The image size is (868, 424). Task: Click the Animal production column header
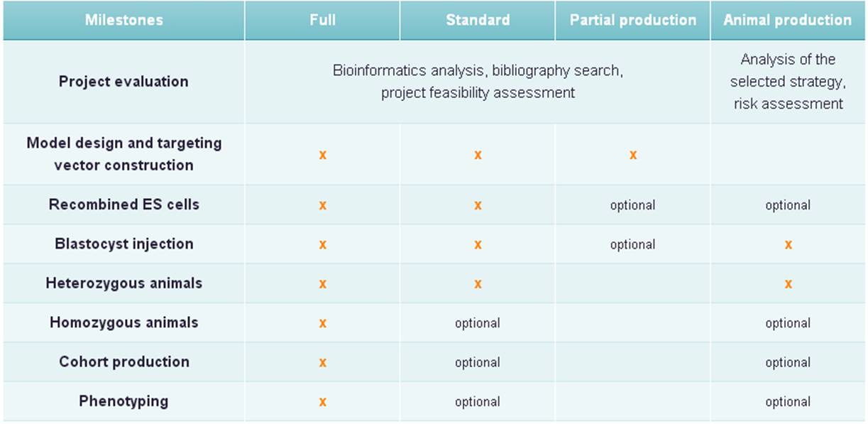click(x=788, y=20)
